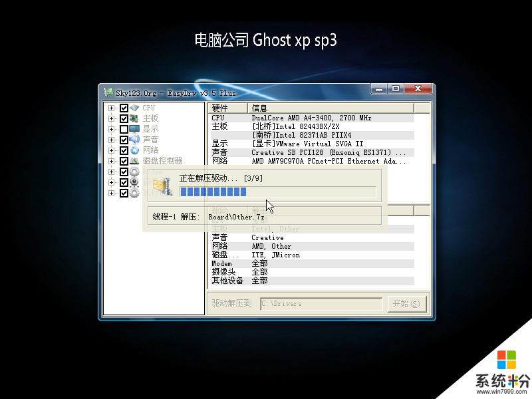Uncheck the CPU driver checkbox

click(124, 108)
